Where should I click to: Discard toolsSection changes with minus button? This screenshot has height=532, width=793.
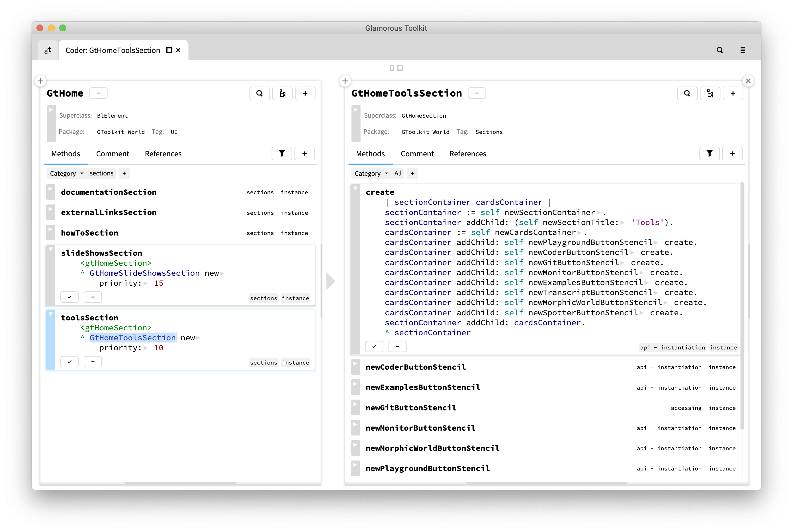pyautogui.click(x=93, y=362)
